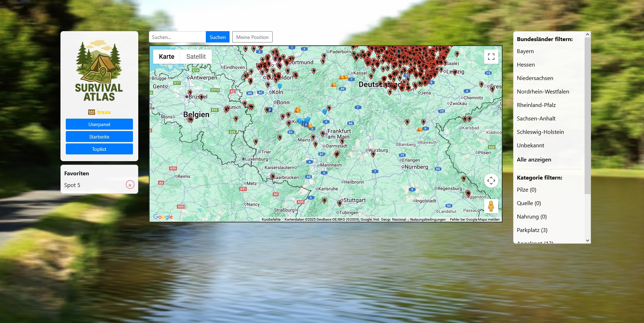The height and width of the screenshot is (323, 644).
Task: Remove Spot 5 from favorites
Action: click(130, 185)
